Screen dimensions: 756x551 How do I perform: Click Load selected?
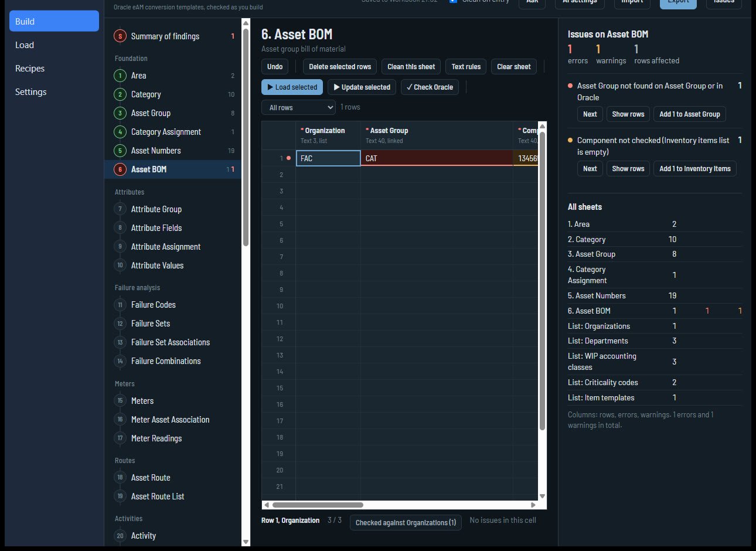pyautogui.click(x=292, y=87)
